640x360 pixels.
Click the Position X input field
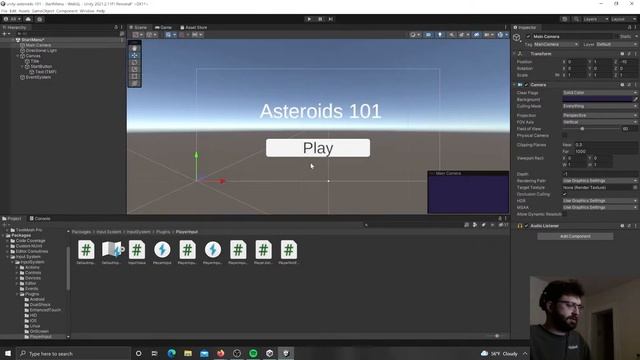click(577, 62)
